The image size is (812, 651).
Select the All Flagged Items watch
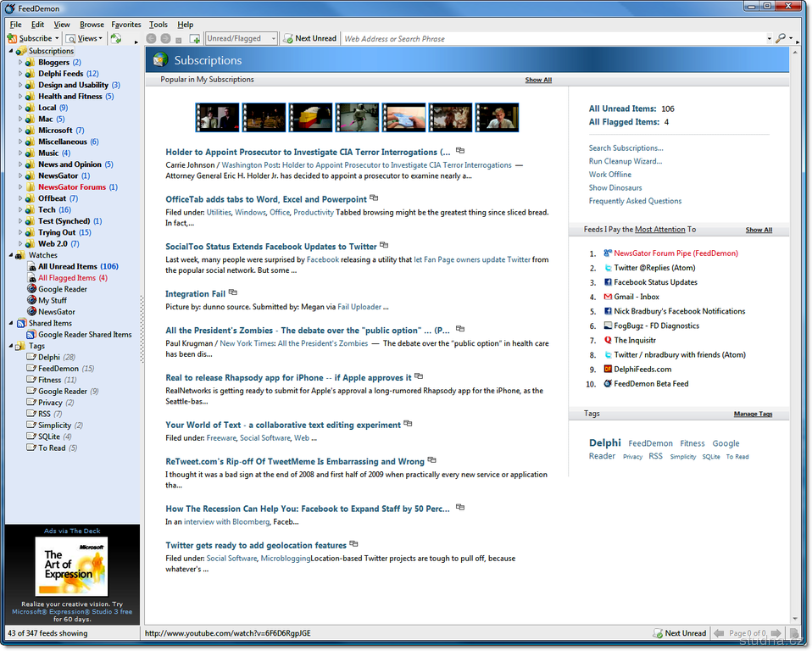(68, 277)
